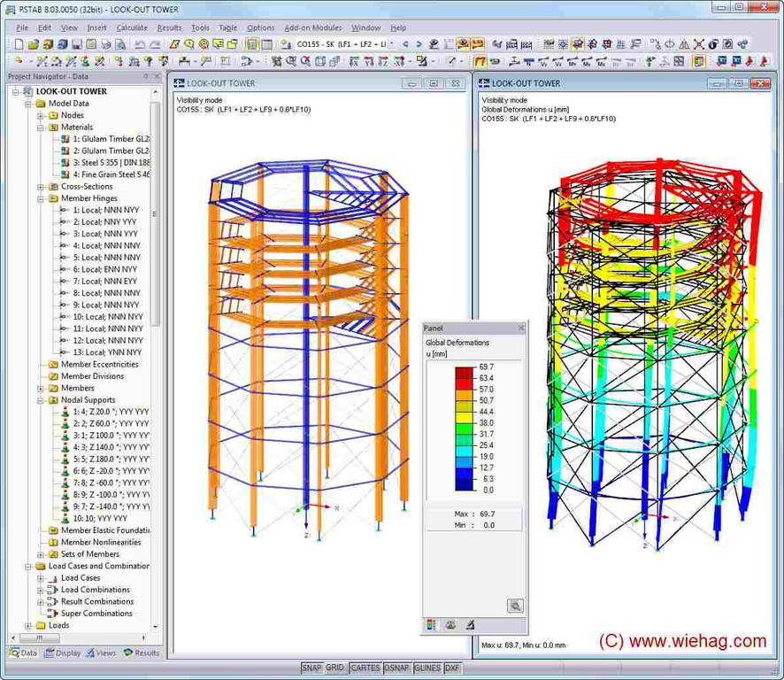Open color scale tab in Panel
The image size is (784, 680).
pyautogui.click(x=431, y=624)
